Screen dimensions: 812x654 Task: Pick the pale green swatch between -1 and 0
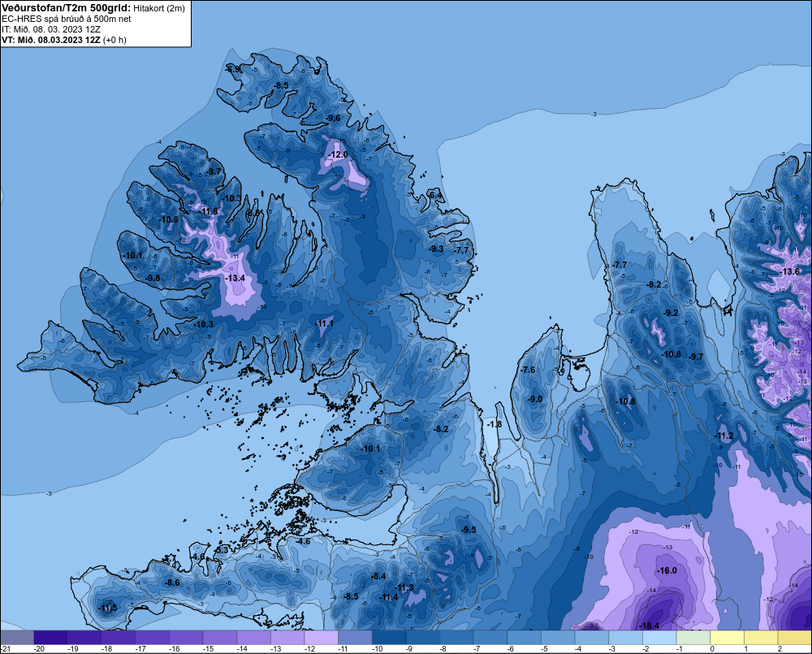693,637
